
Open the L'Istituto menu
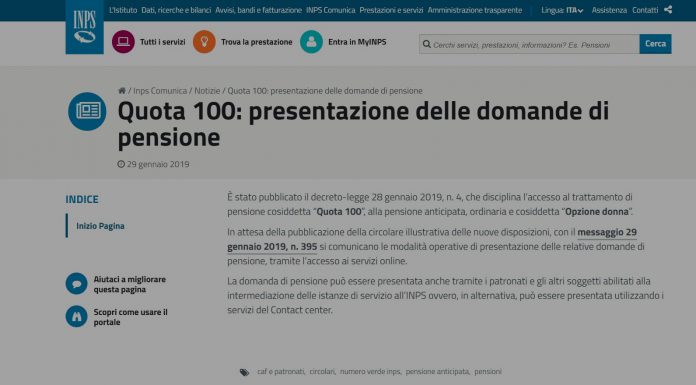click(x=123, y=10)
